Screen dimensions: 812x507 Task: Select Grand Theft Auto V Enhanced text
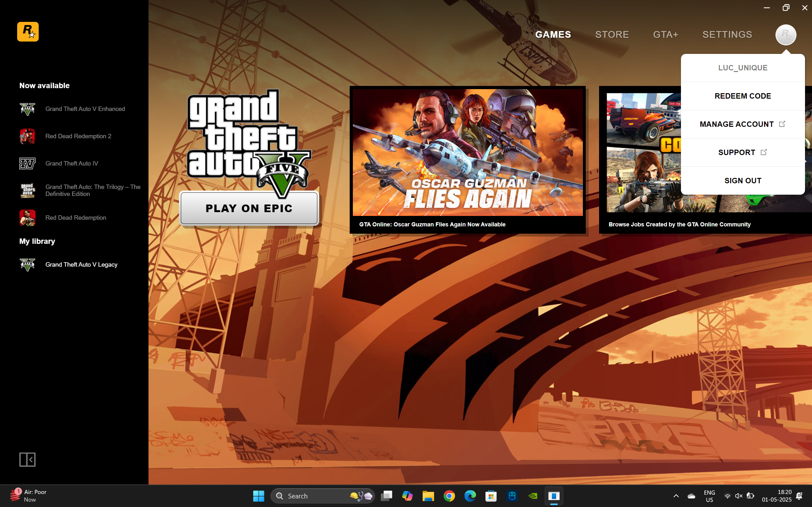[85, 109]
